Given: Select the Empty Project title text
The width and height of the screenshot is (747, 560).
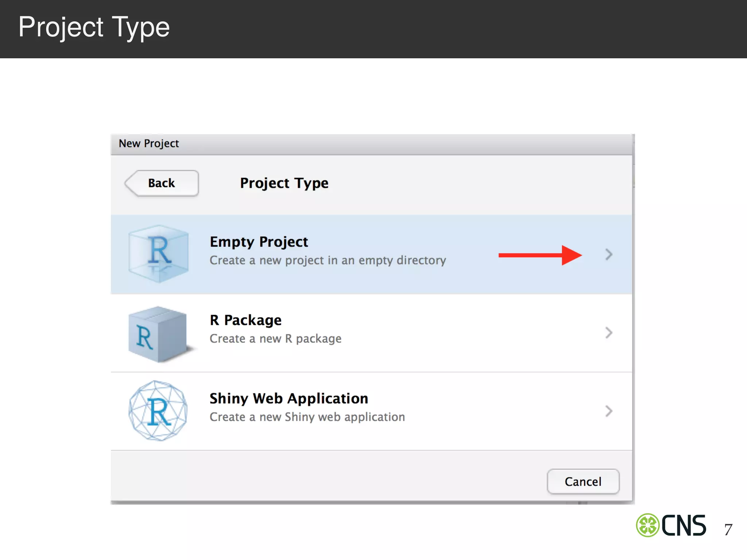Looking at the screenshot, I should [x=259, y=242].
